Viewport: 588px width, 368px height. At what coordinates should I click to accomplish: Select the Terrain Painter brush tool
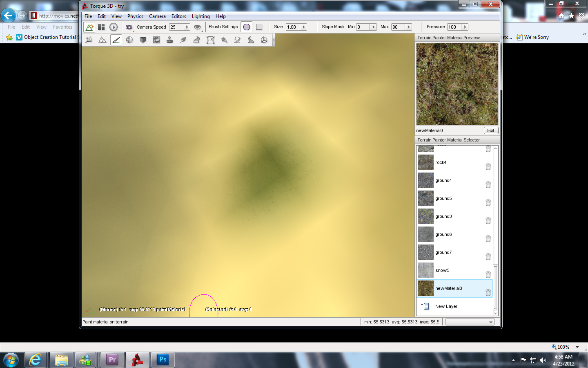[116, 40]
